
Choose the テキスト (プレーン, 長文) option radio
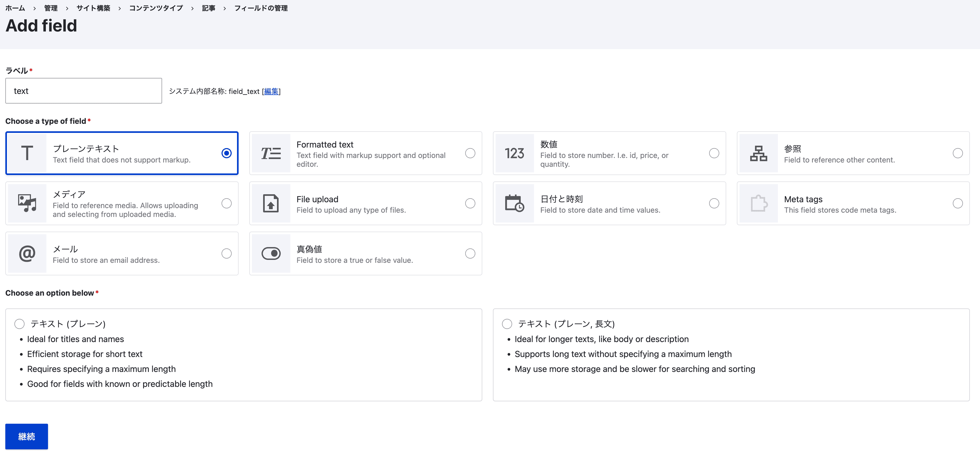[507, 324]
